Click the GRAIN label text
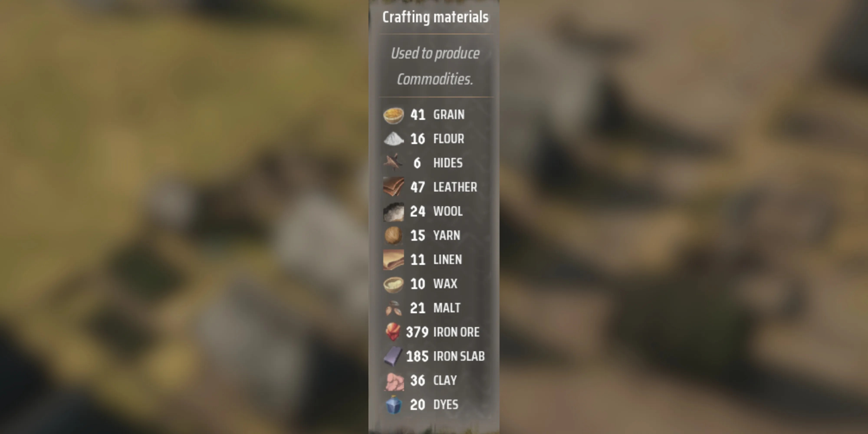This screenshot has width=868, height=434. pyautogui.click(x=449, y=115)
